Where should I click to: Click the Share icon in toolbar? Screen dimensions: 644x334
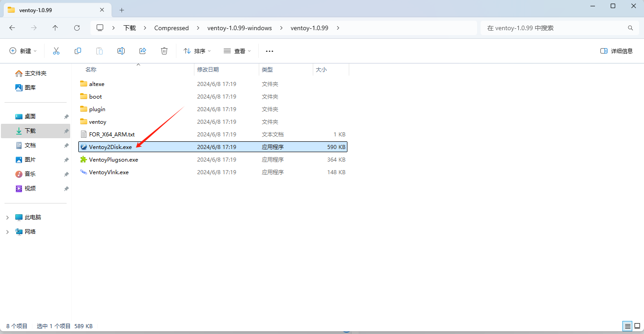pyautogui.click(x=143, y=51)
